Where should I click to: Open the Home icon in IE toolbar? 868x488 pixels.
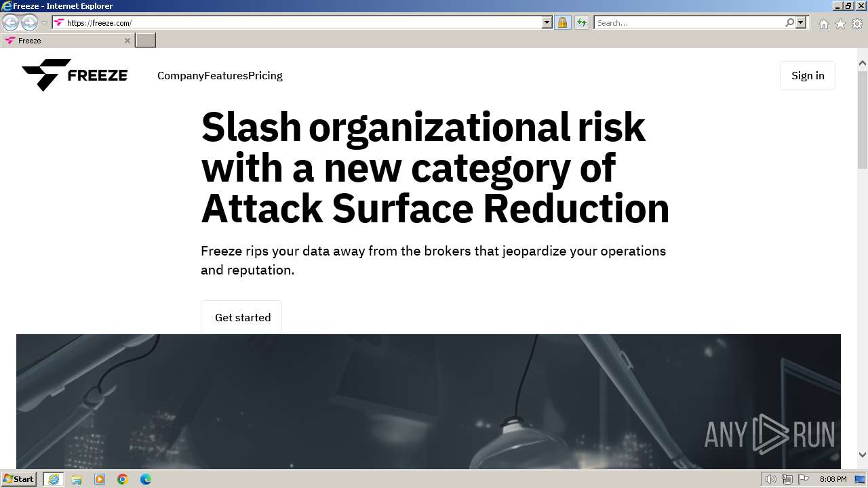pos(823,24)
